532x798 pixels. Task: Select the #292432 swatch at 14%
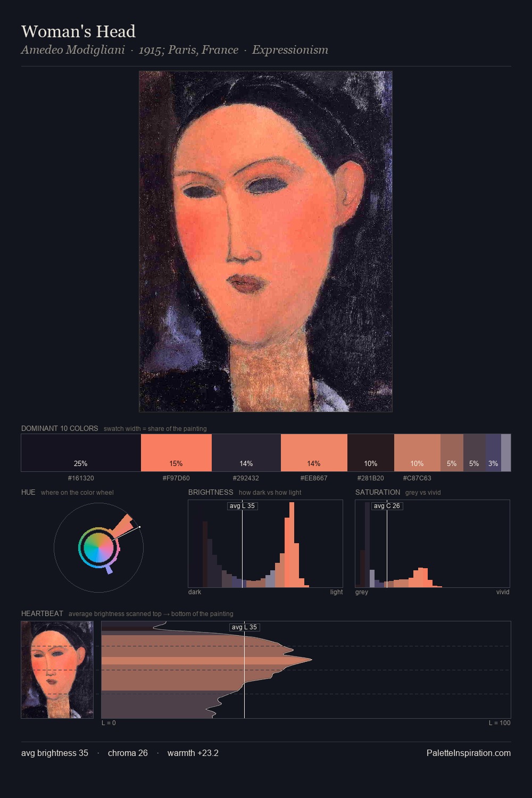(x=246, y=453)
